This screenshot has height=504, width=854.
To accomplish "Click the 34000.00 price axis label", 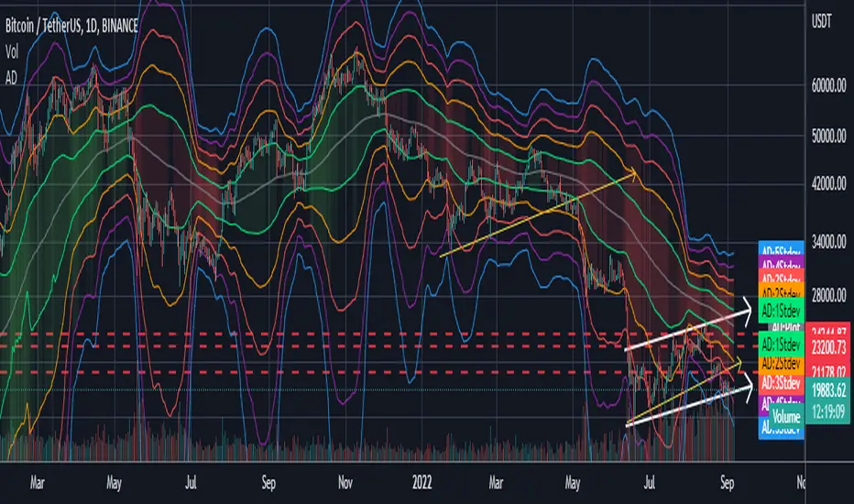I will (828, 241).
